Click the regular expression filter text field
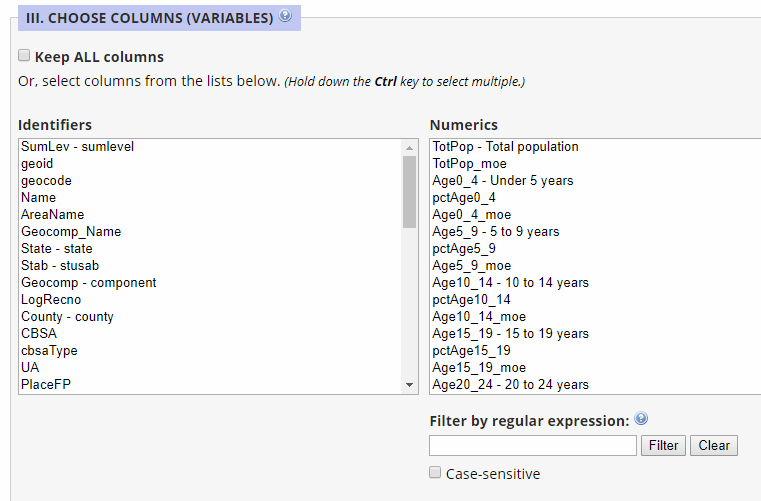The width and height of the screenshot is (761, 501). click(x=532, y=445)
